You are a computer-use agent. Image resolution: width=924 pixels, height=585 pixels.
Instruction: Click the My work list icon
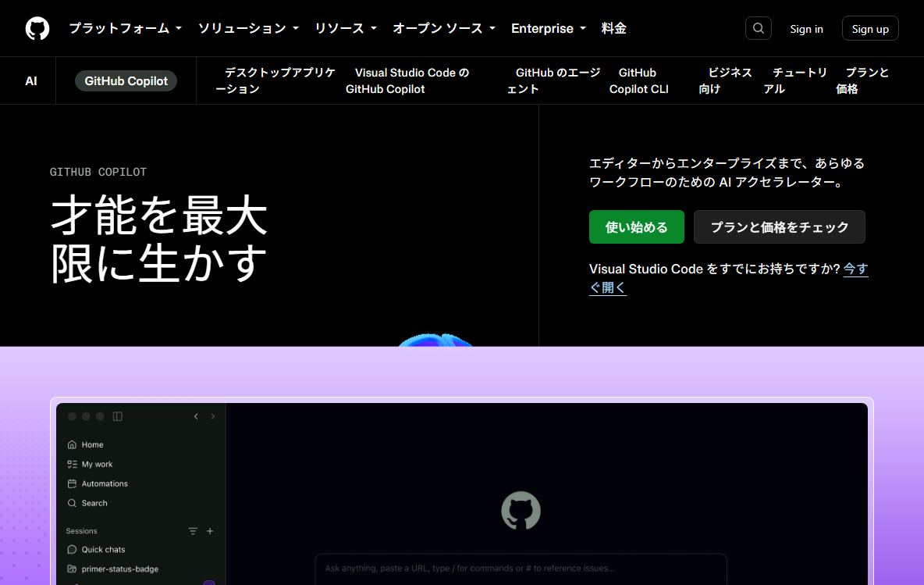[x=72, y=464]
